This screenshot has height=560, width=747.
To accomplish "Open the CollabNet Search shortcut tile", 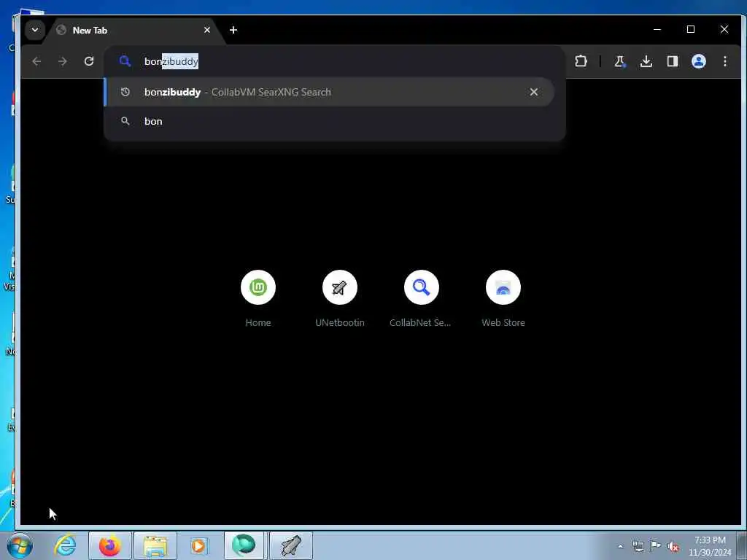I will pos(421,287).
